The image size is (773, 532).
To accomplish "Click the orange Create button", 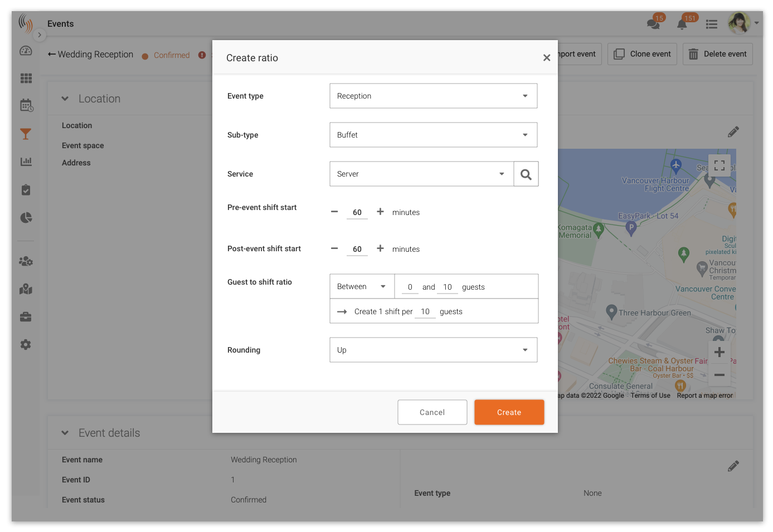I will coord(509,412).
